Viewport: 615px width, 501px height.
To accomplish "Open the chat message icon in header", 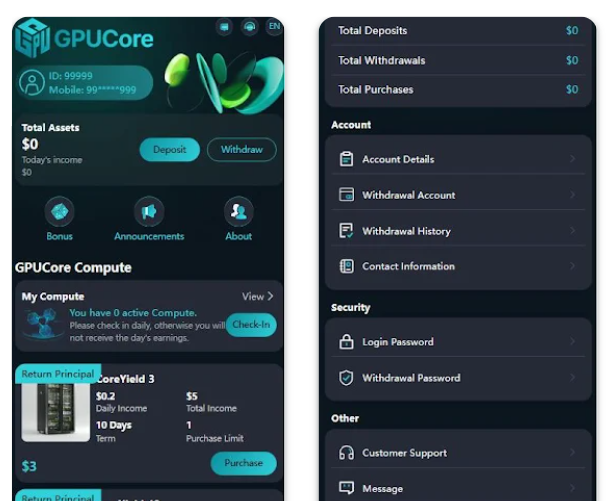I will tap(224, 27).
